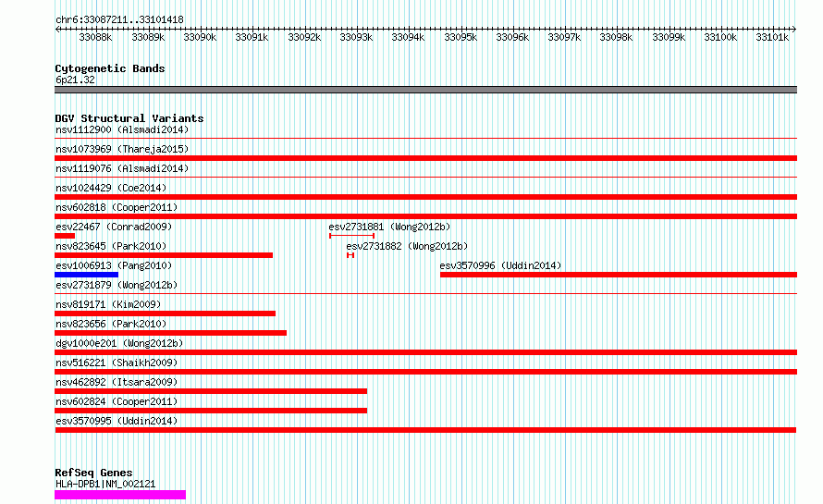
Task: Click the red nsv602824 variant bar
Action: click(211, 411)
